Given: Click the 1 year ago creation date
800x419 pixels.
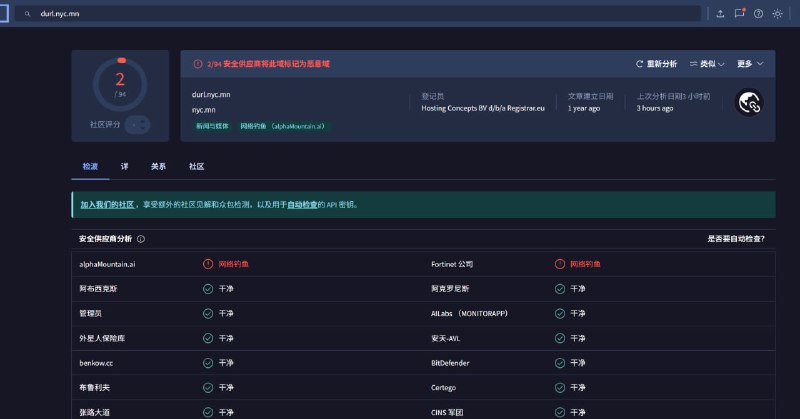Looking at the screenshot, I should click(584, 108).
